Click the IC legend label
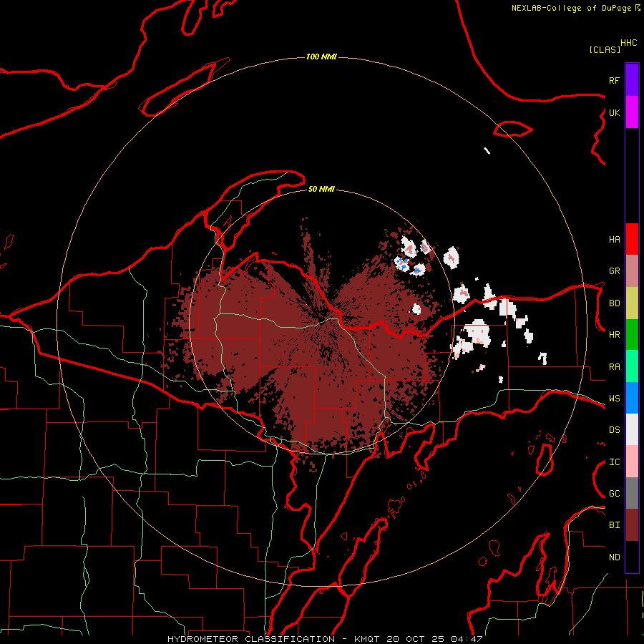Screen dimensions: 644x644 click(614, 462)
